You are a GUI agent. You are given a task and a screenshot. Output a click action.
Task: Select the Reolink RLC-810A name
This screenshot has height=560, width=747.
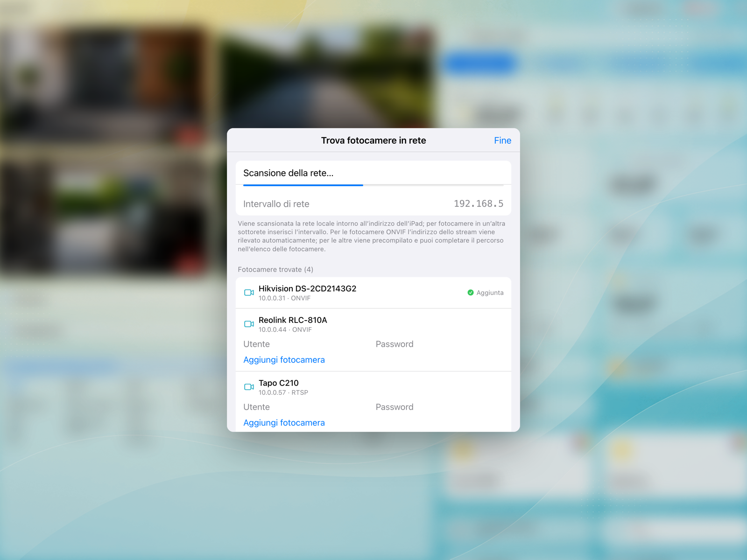coord(293,320)
